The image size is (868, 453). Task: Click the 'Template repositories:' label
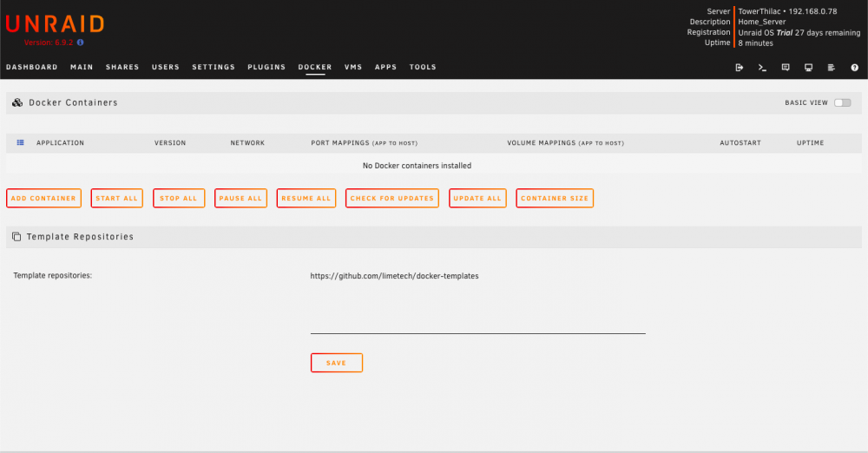[x=53, y=275]
